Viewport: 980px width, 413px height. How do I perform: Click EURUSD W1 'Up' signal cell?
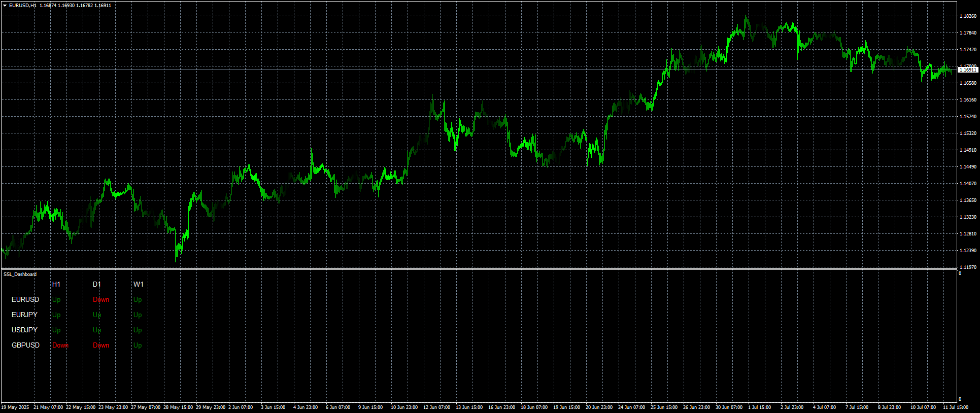point(138,300)
